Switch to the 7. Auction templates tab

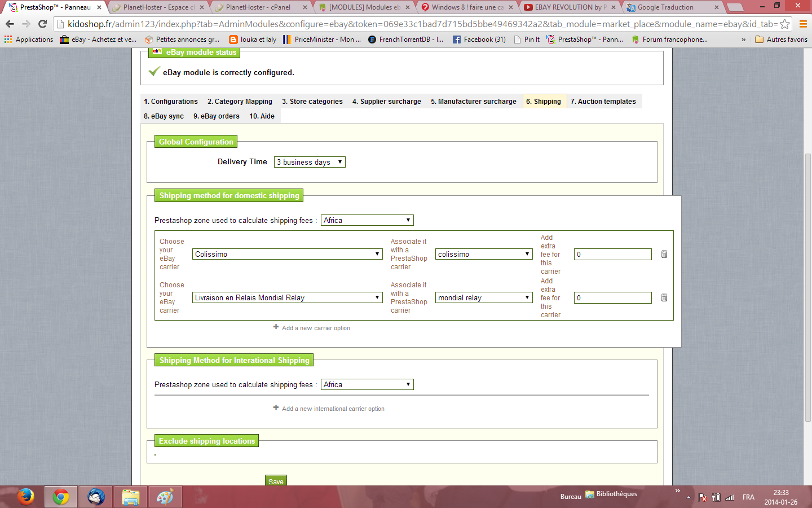click(x=603, y=102)
